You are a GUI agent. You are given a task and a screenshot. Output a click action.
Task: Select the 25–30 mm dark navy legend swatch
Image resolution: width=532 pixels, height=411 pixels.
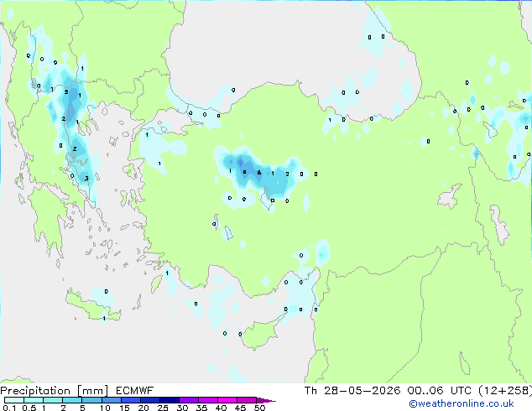[170, 400]
